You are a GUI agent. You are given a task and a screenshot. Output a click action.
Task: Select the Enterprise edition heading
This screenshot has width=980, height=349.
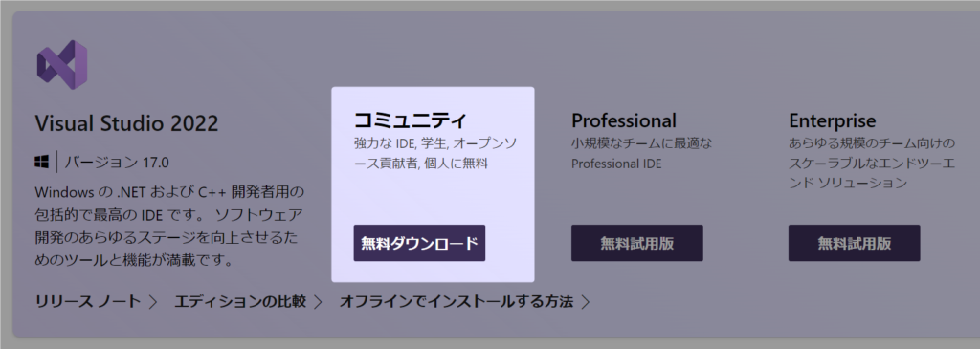pos(833,120)
